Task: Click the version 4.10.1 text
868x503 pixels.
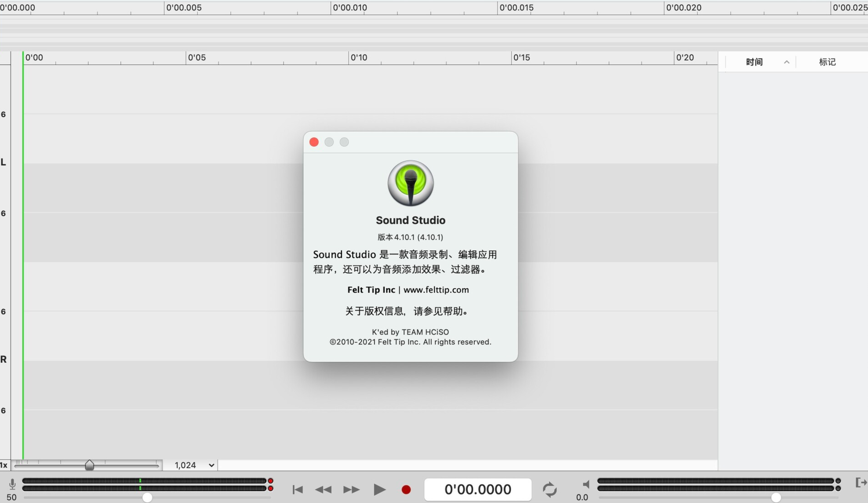Action: pos(410,237)
